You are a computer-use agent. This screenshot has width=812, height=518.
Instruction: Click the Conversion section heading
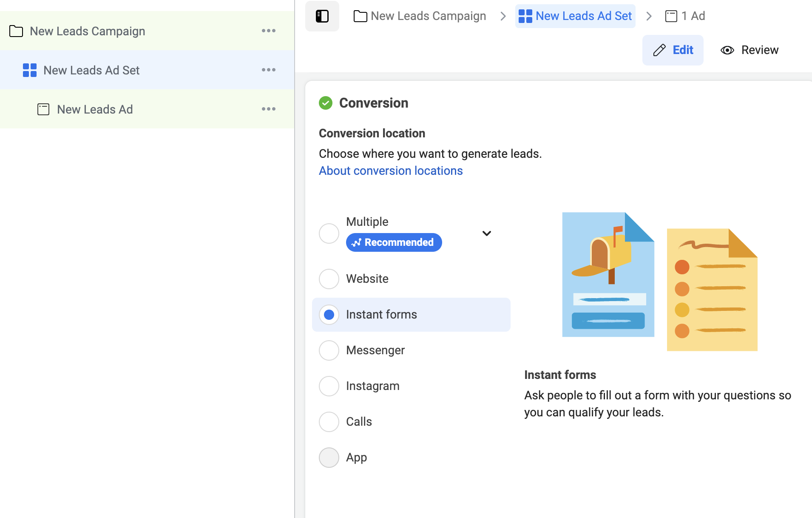tap(374, 103)
